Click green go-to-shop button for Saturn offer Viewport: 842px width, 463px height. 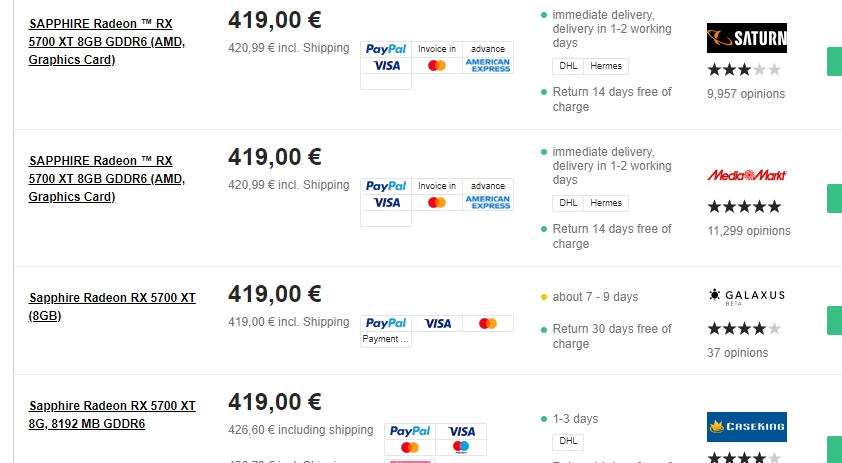[834, 62]
